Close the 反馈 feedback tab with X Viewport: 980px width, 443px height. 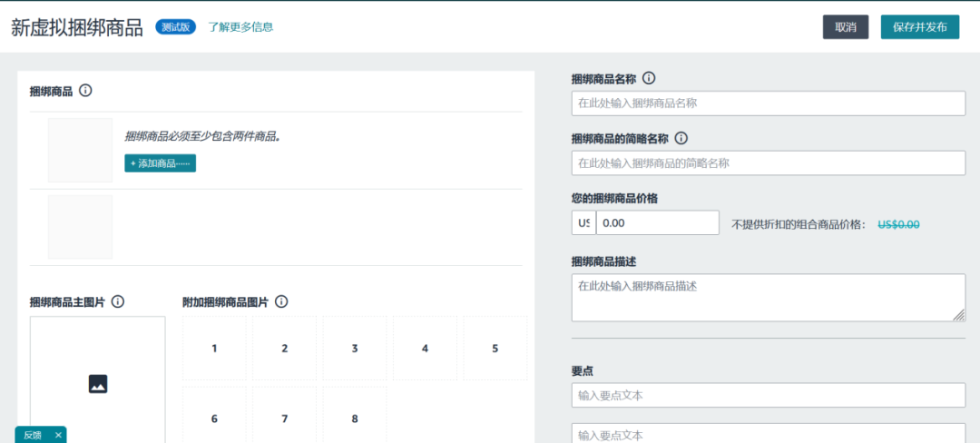[58, 435]
